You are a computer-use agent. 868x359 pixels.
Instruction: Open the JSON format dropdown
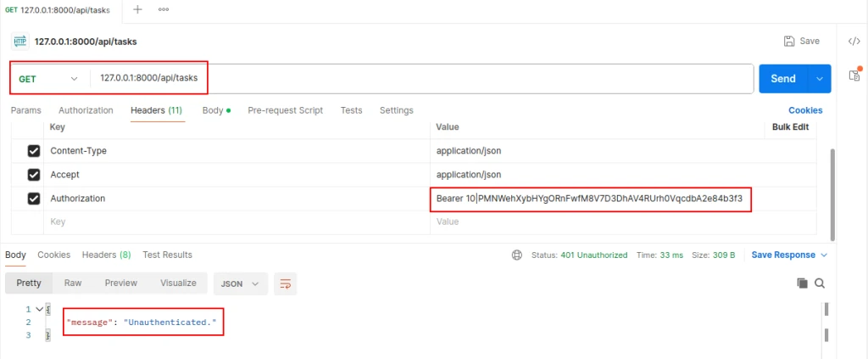[x=240, y=283]
